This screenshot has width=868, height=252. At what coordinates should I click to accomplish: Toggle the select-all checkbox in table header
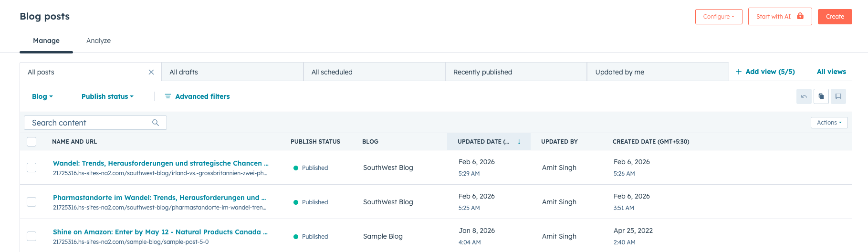(x=31, y=142)
